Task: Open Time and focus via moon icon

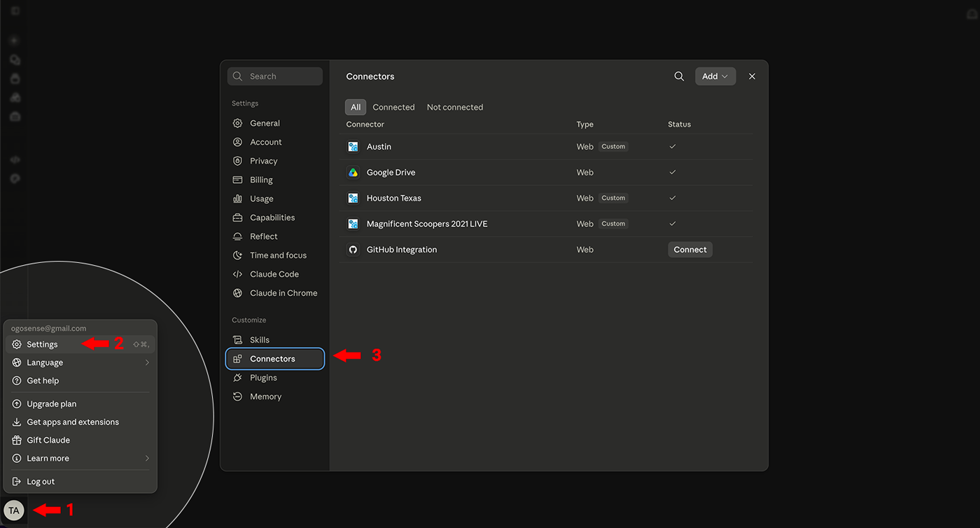Action: tap(237, 255)
